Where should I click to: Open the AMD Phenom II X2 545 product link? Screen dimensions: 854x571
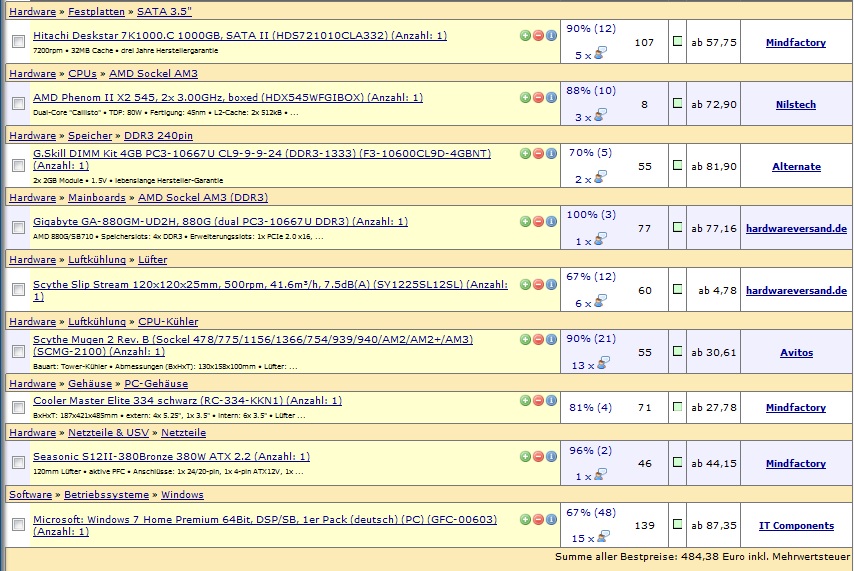click(228, 98)
